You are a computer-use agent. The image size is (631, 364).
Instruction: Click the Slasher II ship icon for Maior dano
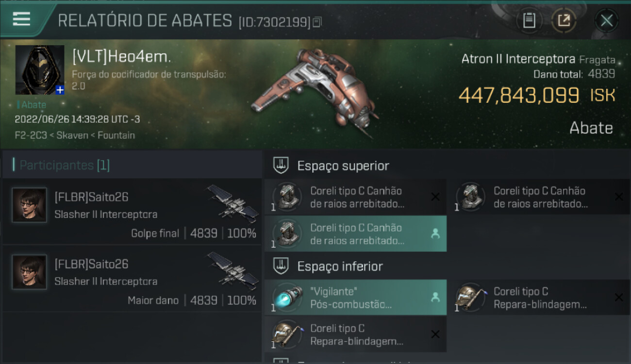(233, 270)
